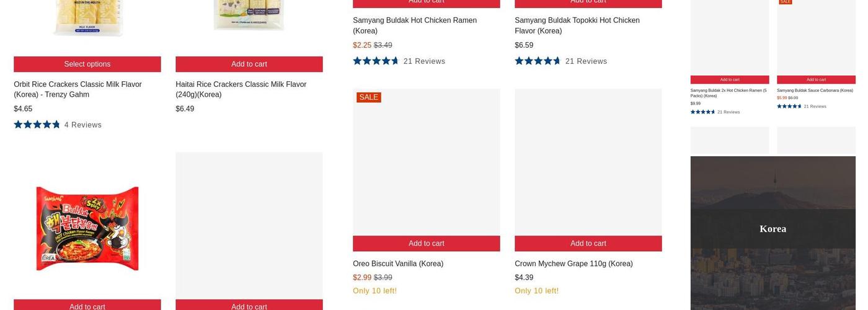Open the Korea category banner
This screenshot has width=868, height=310.
(773, 229)
